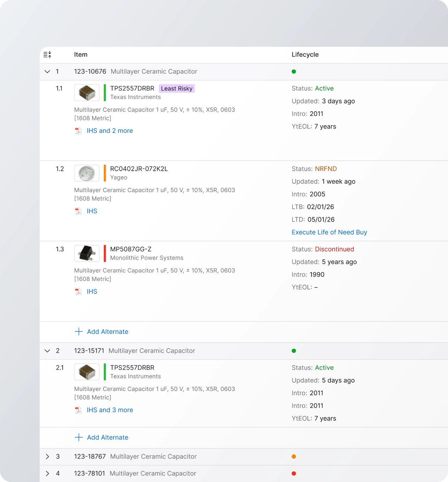This screenshot has height=482, width=448.
Task: Open IHS link for Monolithic Power Systems part
Action: tap(92, 292)
